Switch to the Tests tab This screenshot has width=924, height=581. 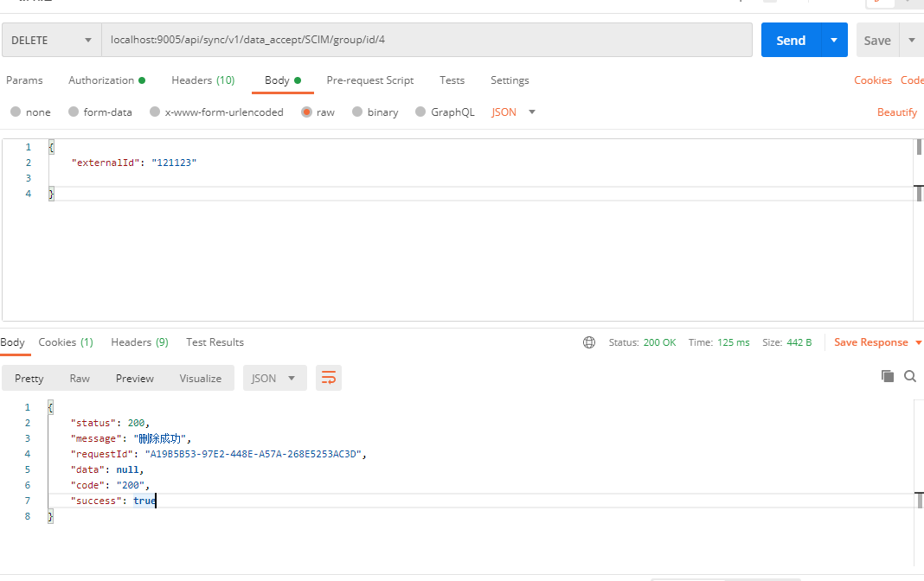452,80
